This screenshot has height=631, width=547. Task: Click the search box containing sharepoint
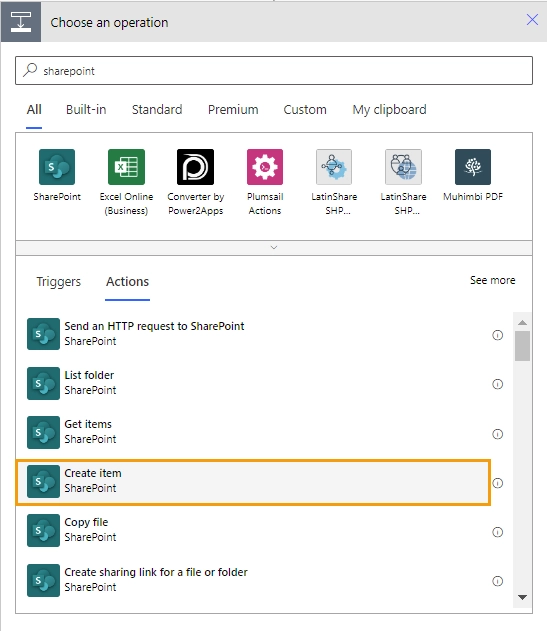coord(274,70)
